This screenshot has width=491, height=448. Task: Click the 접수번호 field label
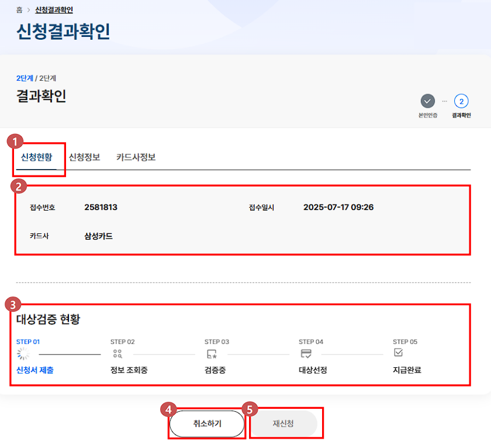[x=42, y=208]
